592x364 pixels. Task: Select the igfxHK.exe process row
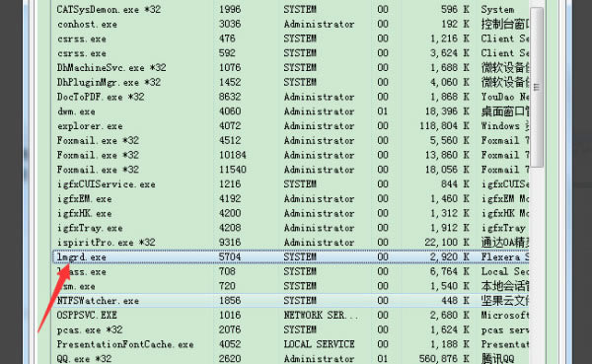coord(291,213)
